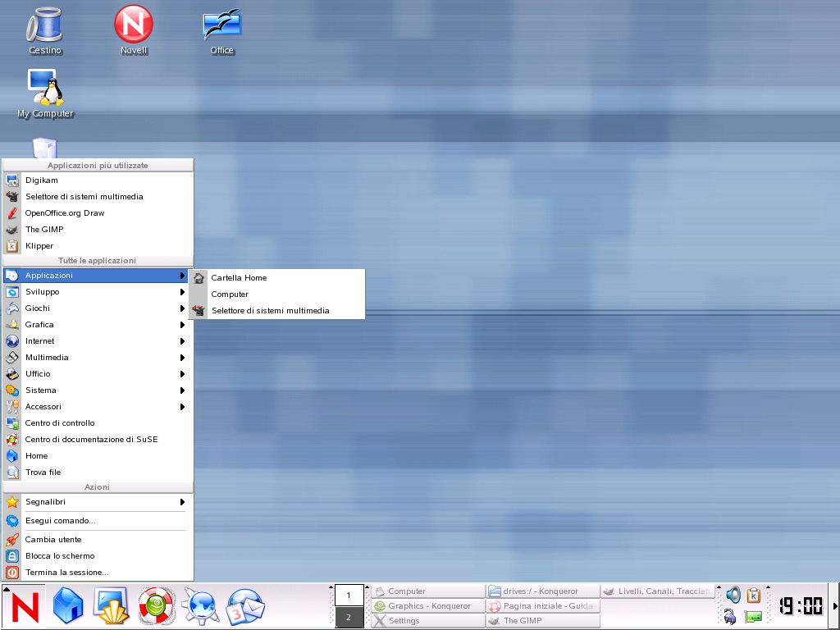Open the Cestino trash icon on desktop
840x630 pixels.
coord(45,29)
